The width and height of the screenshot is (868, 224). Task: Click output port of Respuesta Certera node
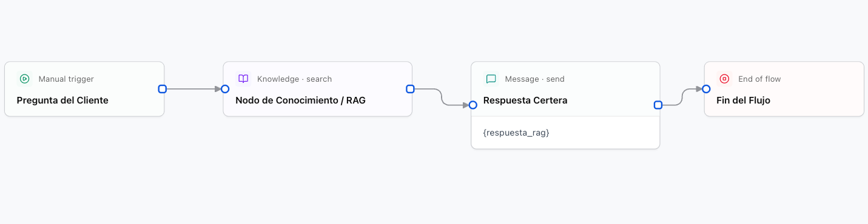coord(658,105)
